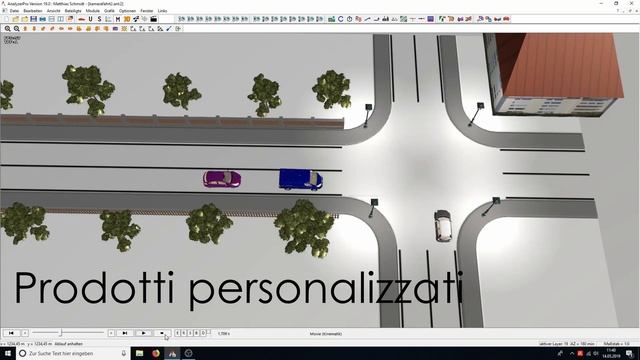Click the zoom out magnifier icon
Viewport: 640px width, 360px height.
pyautogui.click(x=16, y=29)
